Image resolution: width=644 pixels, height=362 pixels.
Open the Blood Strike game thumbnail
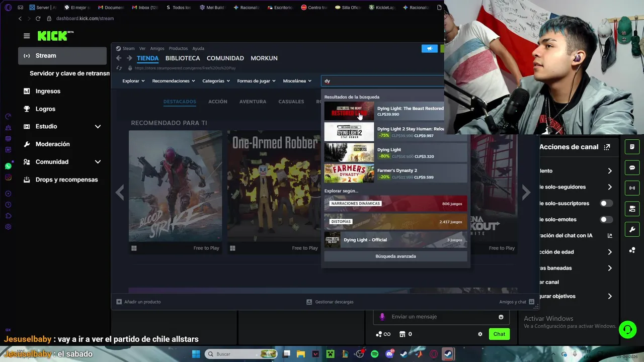click(x=175, y=186)
